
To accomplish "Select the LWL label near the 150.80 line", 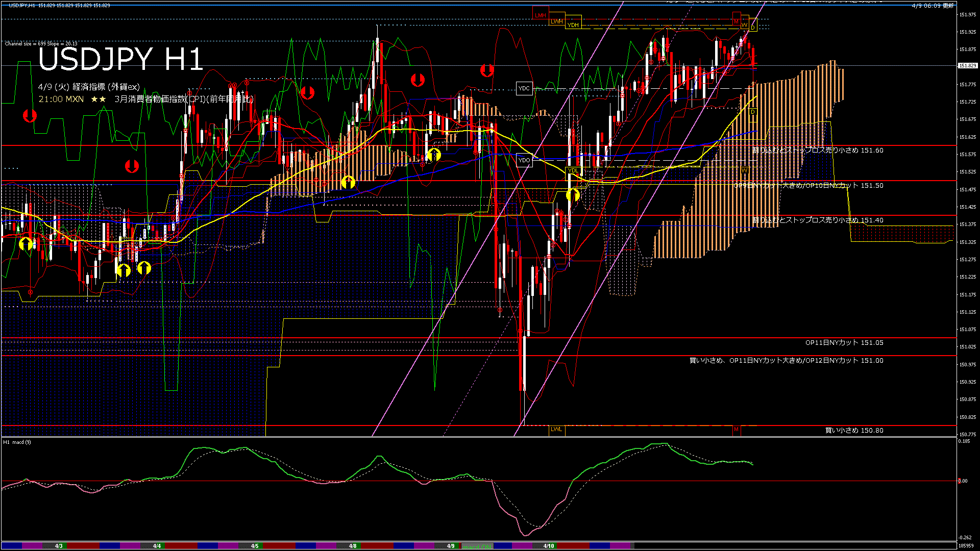I will (x=556, y=430).
